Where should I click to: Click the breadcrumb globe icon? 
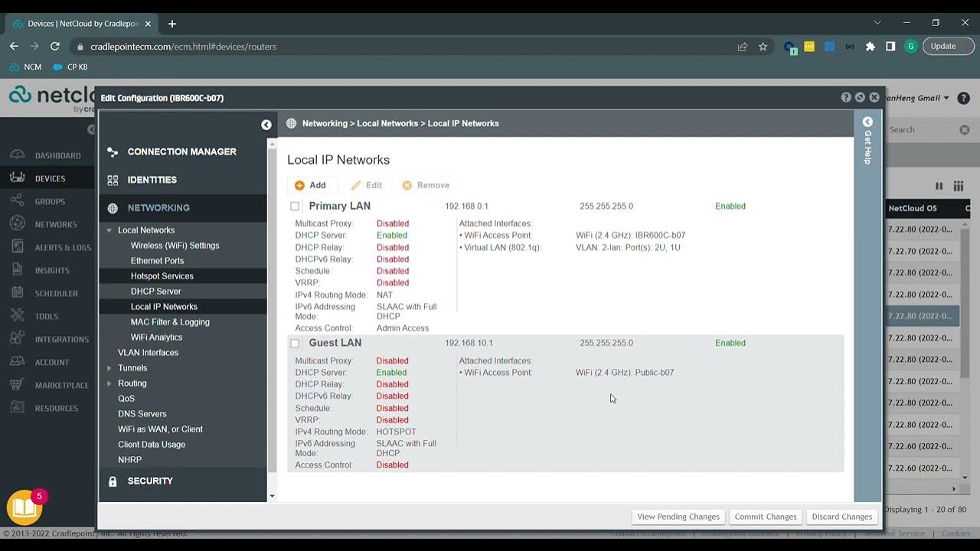(291, 123)
